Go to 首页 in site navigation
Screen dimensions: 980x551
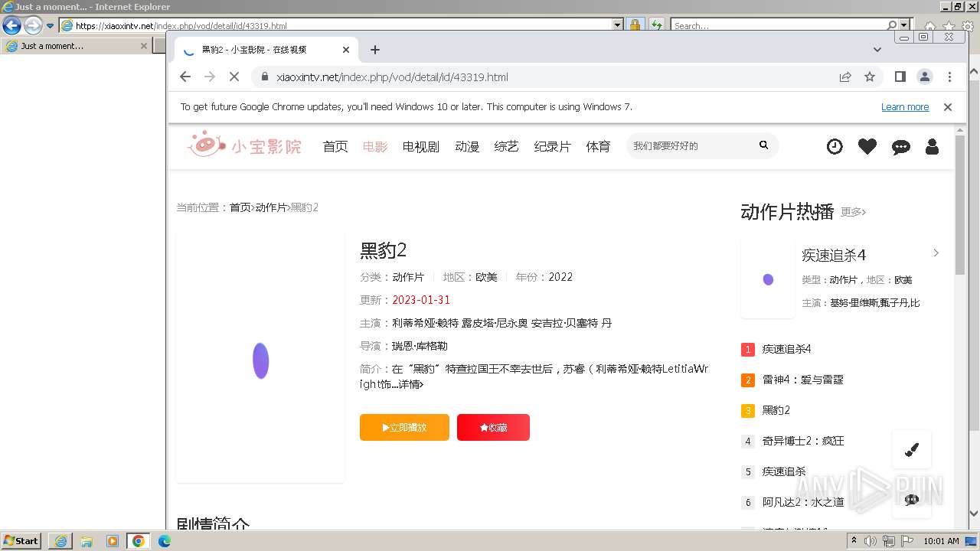pyautogui.click(x=335, y=146)
